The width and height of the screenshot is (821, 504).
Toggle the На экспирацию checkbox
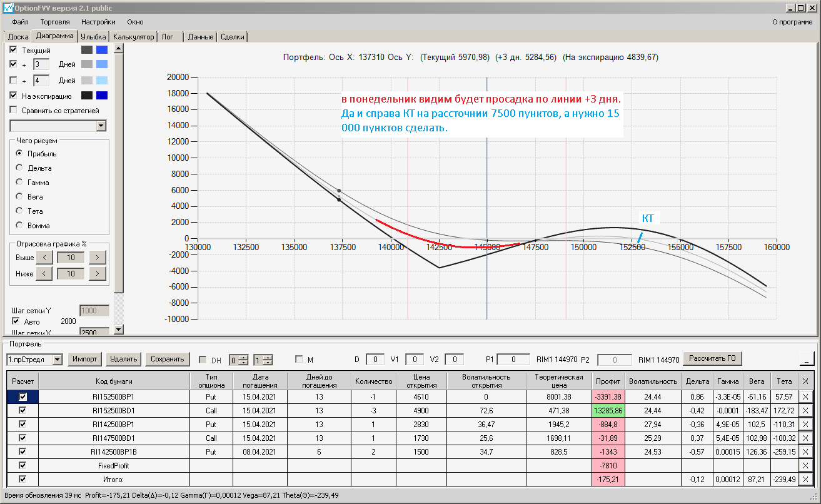tap(14, 96)
